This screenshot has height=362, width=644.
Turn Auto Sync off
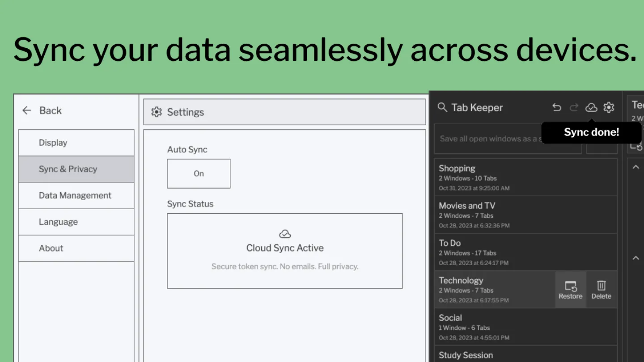(199, 174)
